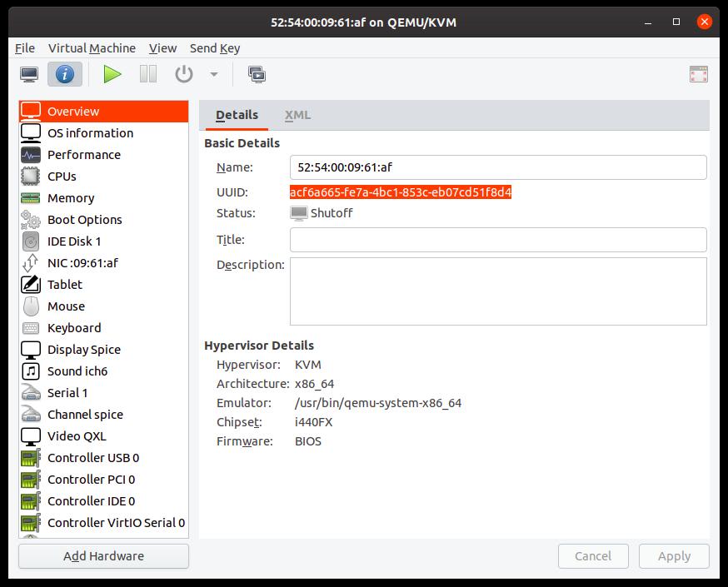Click the Controller IDE 0 card icon

coord(31,501)
